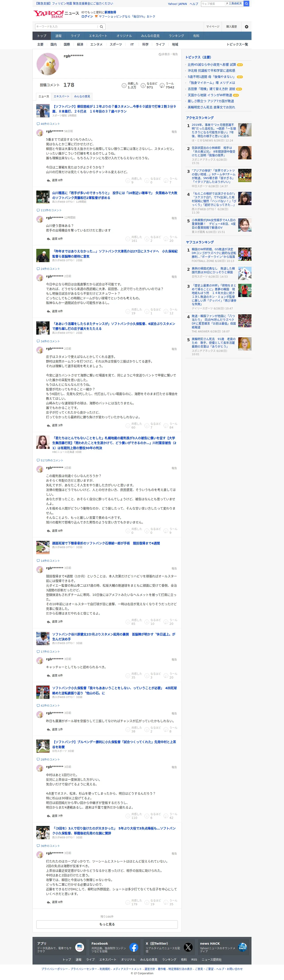Click the shopping cart icon near ヤフーショッピング
Image resolution: width=284 pixels, height=980 pixels.
pyautogui.click(x=96, y=17)
